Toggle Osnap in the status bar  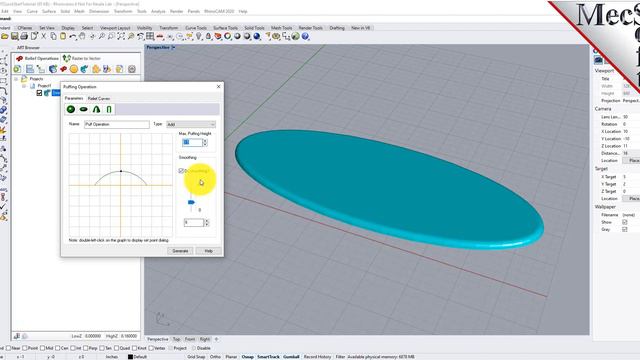click(x=247, y=357)
